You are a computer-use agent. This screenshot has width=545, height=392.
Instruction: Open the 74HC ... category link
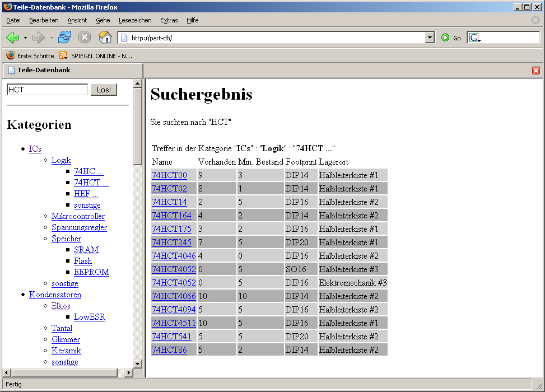pyautogui.click(x=88, y=171)
